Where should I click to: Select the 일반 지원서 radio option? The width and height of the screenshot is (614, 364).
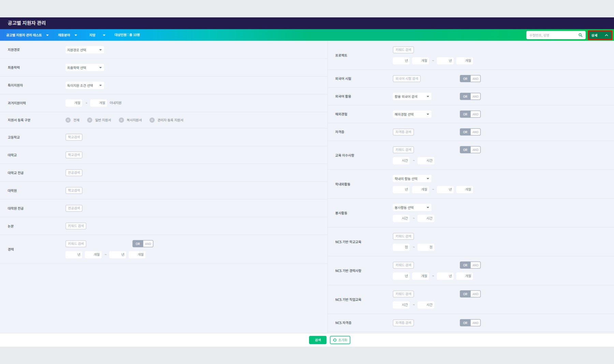tap(90, 120)
